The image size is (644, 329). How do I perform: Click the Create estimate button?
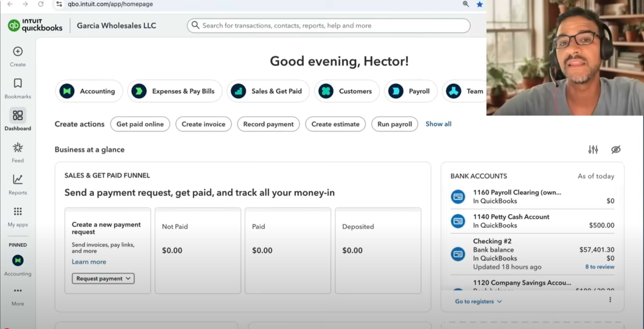[x=336, y=124]
